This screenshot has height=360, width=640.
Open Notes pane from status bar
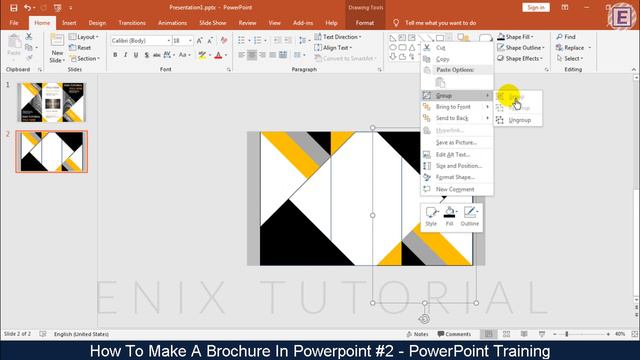click(x=417, y=334)
